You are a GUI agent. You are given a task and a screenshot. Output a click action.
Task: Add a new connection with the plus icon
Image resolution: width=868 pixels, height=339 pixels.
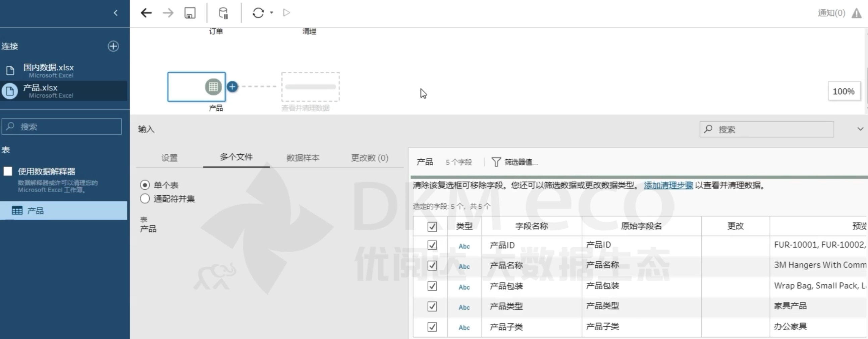(113, 46)
